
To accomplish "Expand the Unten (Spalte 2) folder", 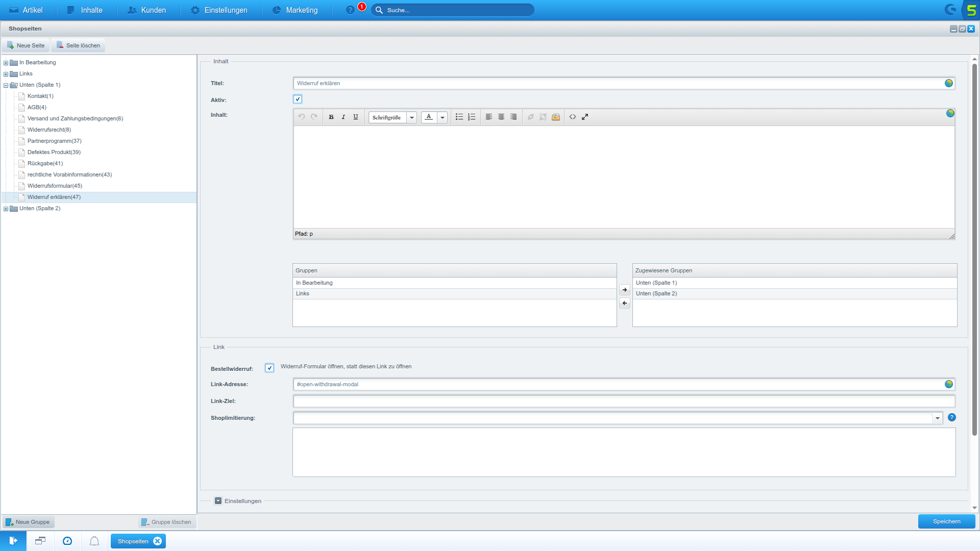I will click(x=6, y=209).
